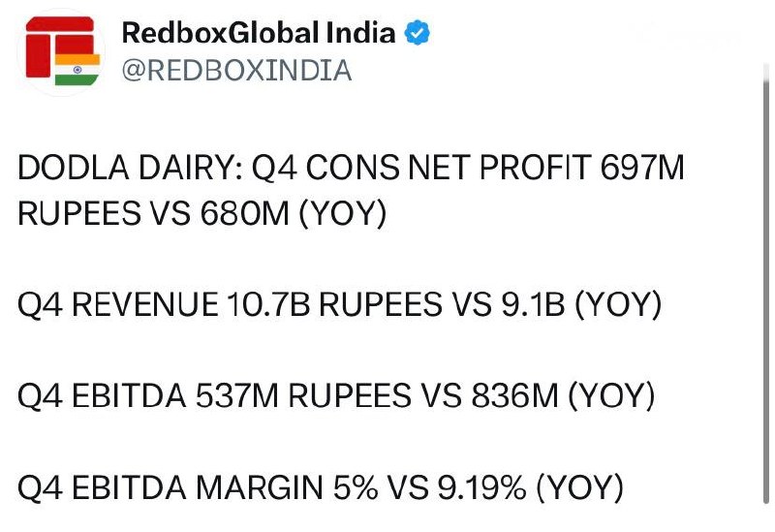
Task: Click the 697M net profit figure
Action: (x=642, y=167)
